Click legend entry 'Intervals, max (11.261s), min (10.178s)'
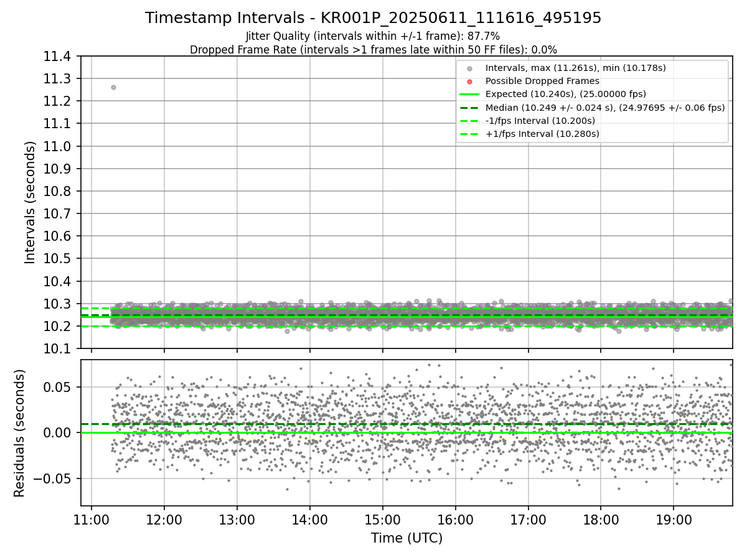Screen dimensions: 747x560 click(x=576, y=68)
